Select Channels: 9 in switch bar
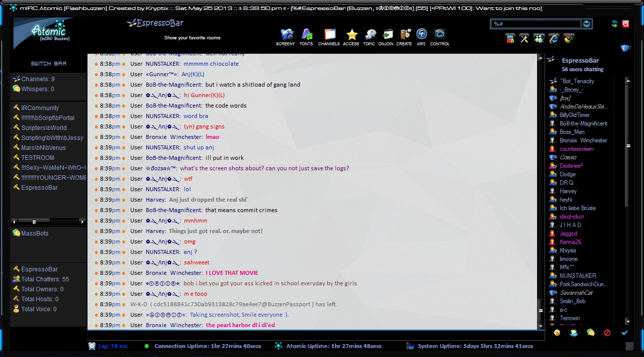The height and width of the screenshot is (357, 644). click(33, 79)
